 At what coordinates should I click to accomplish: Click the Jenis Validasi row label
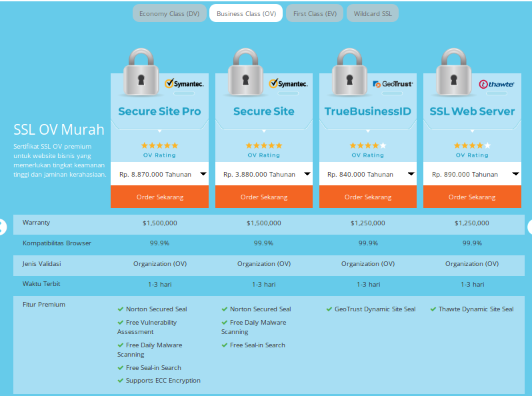click(x=42, y=263)
